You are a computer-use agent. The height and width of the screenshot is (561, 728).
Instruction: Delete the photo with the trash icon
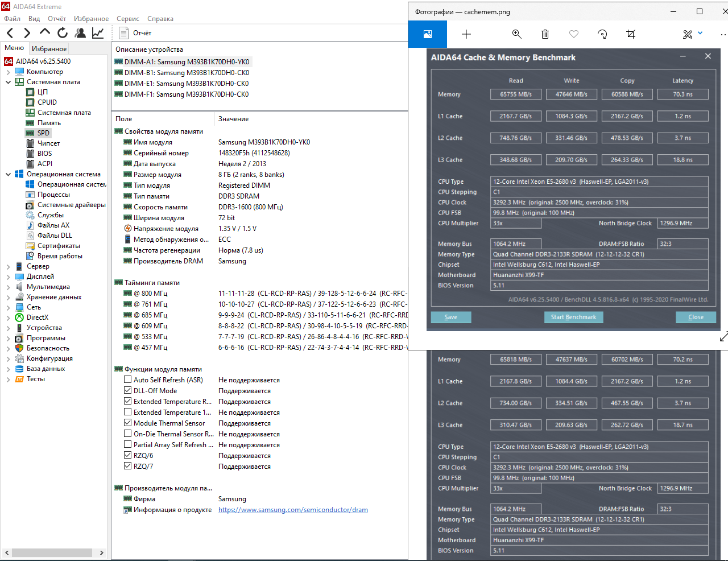545,34
